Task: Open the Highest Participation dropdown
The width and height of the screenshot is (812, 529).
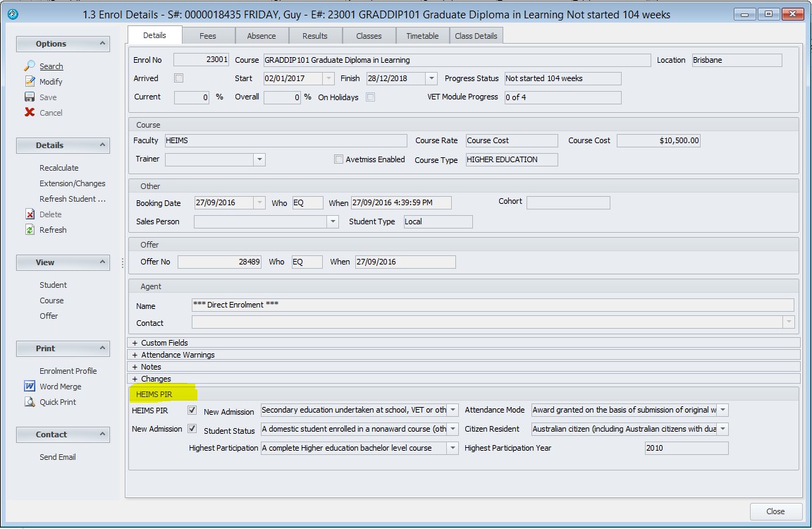Action: [x=453, y=448]
